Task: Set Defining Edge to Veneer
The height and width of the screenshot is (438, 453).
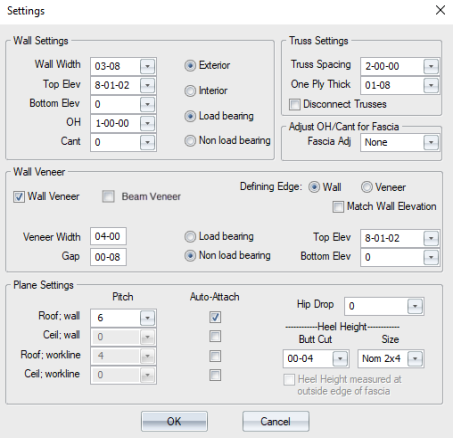Action: (x=366, y=187)
